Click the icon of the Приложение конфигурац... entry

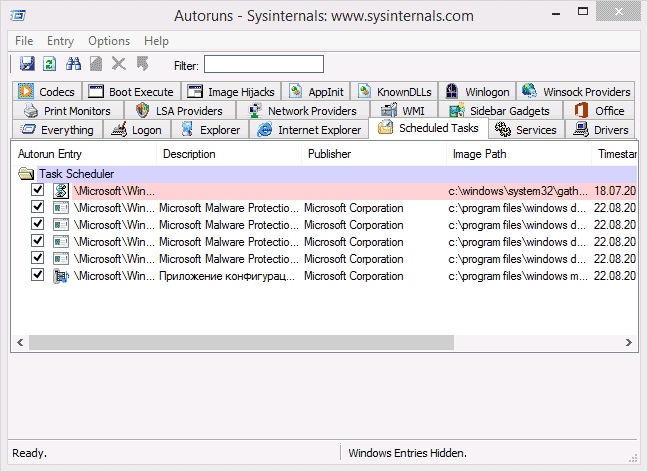point(61,276)
